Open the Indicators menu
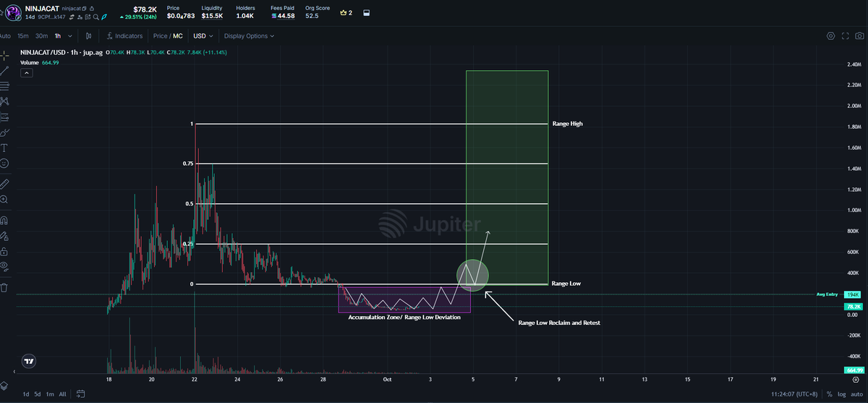The width and height of the screenshot is (868, 403). [x=124, y=35]
